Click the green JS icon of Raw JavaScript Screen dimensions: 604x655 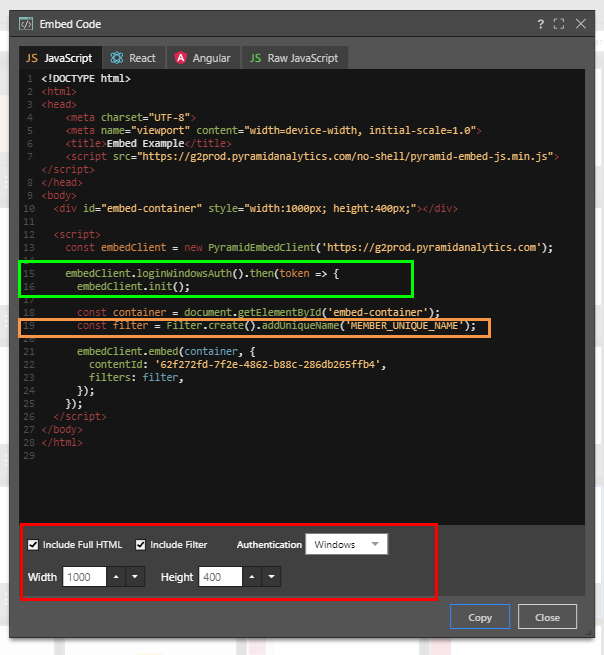coord(255,58)
